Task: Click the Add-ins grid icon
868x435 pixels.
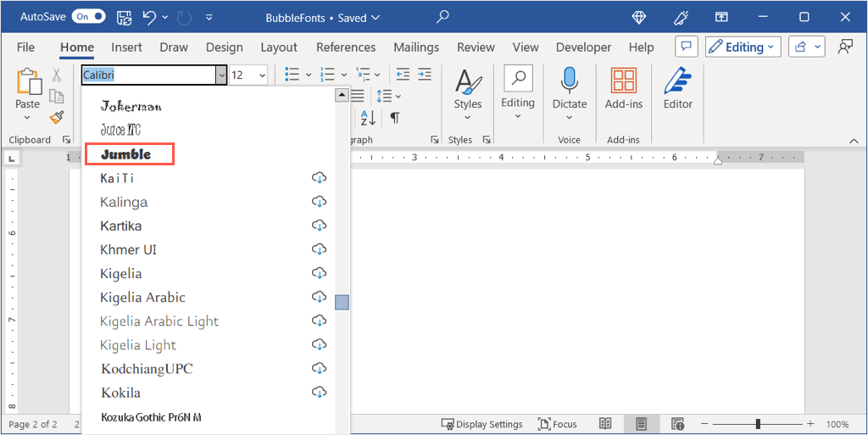Action: point(623,81)
